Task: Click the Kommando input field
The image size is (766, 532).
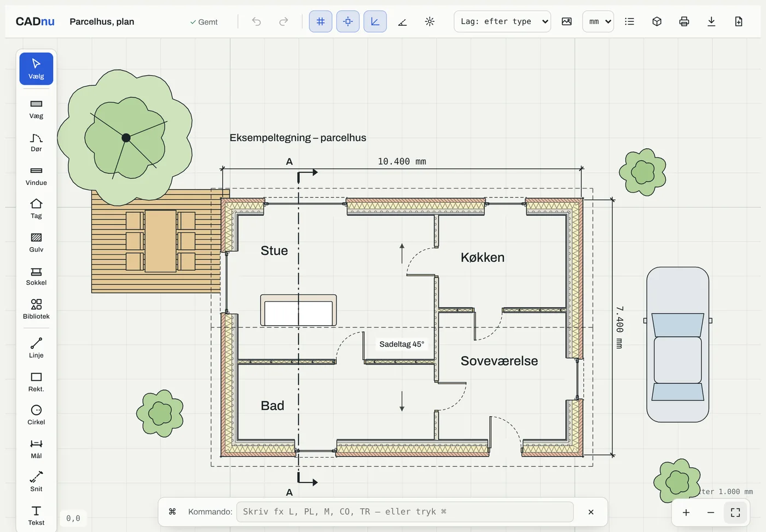Action: click(x=405, y=512)
